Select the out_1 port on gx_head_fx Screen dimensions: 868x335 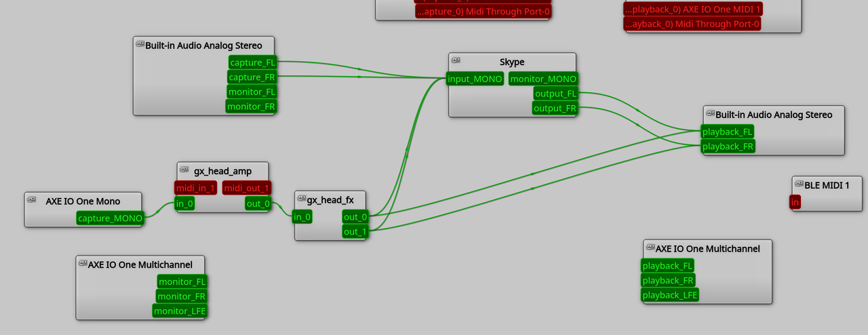click(355, 232)
